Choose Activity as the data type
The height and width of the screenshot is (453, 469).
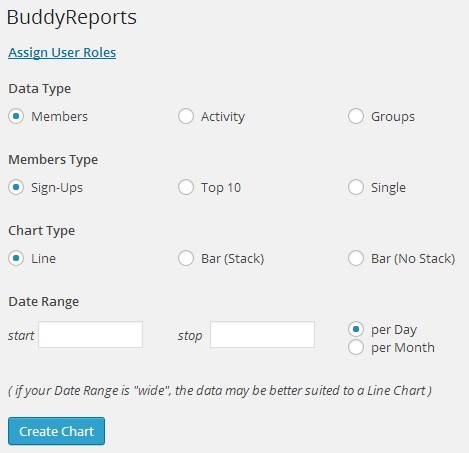point(186,116)
